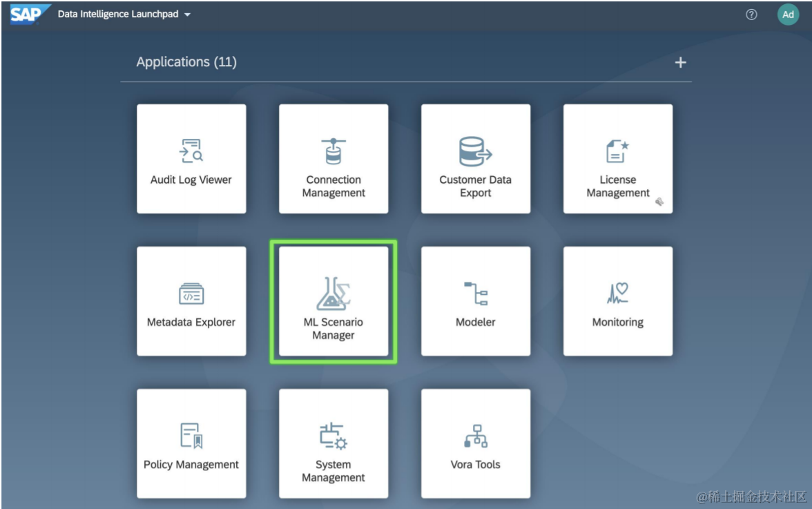Open the Audit Log Viewer tile
This screenshot has height=509, width=812.
tap(191, 159)
